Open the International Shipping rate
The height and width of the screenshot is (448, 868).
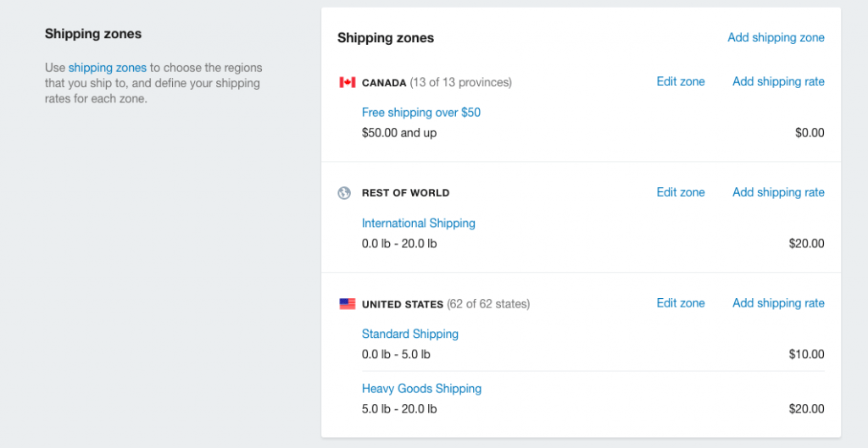[x=419, y=224]
